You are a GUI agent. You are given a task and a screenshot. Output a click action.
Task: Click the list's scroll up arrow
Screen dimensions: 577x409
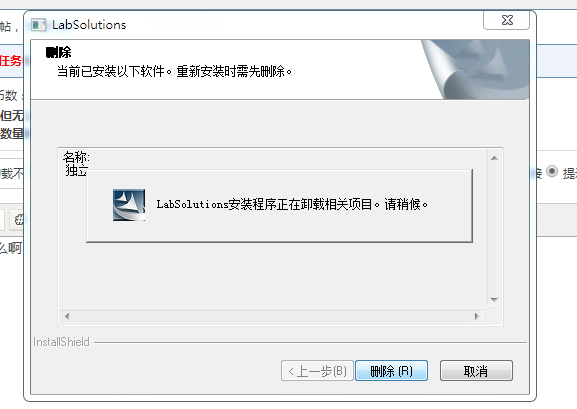[494, 158]
